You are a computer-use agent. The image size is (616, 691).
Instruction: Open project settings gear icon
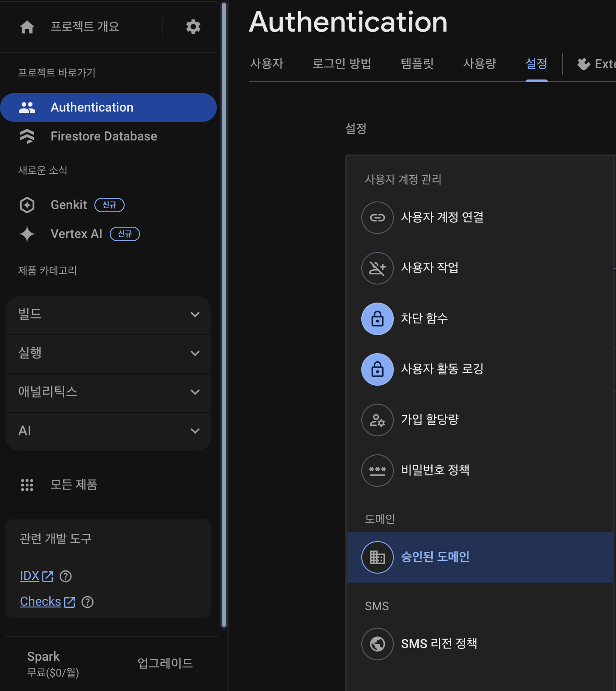193,27
